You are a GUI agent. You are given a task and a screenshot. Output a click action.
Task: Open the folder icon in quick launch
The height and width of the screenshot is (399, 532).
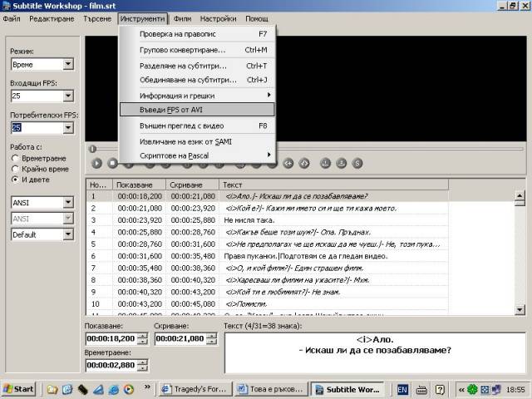[52, 389]
